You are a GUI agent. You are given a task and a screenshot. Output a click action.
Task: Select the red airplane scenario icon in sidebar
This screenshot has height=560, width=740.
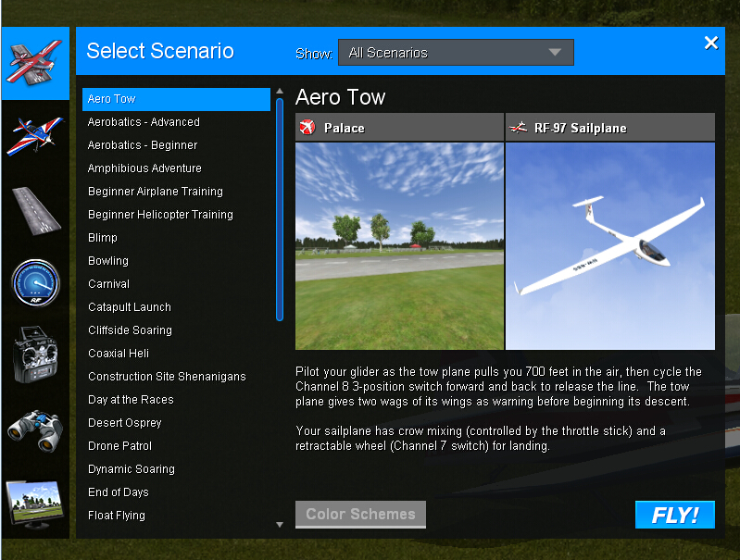pyautogui.click(x=35, y=62)
